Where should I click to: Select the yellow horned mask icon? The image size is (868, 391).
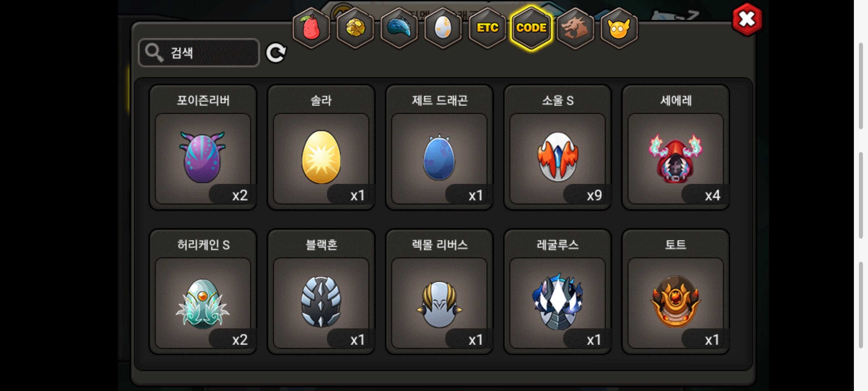point(619,28)
